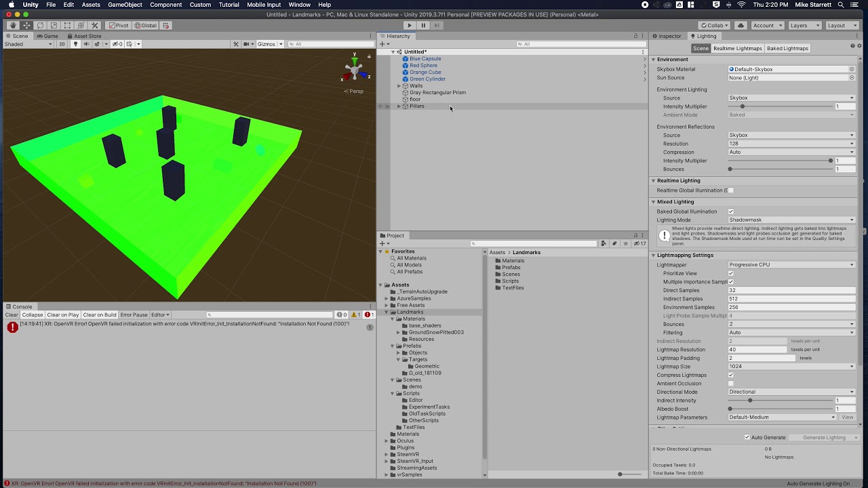
Task: Toggle Compress Lightmaps checkbox
Action: [x=730, y=375]
